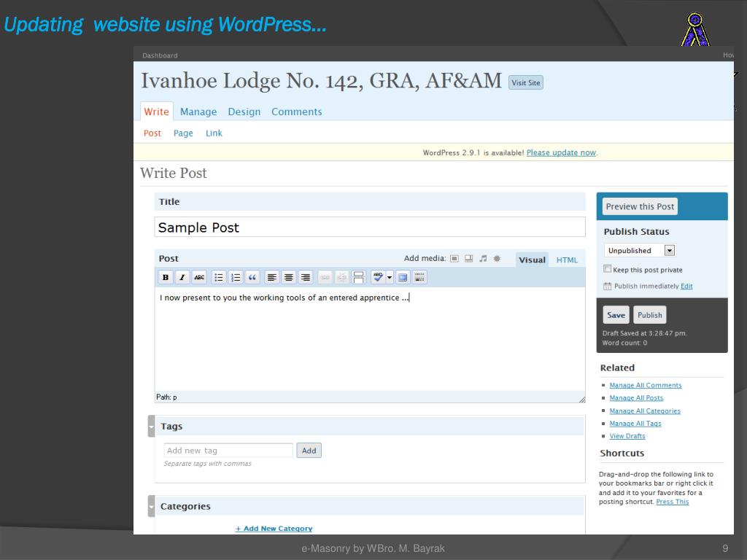Open the Manage tab
The width and height of the screenshot is (747, 560).
(198, 112)
